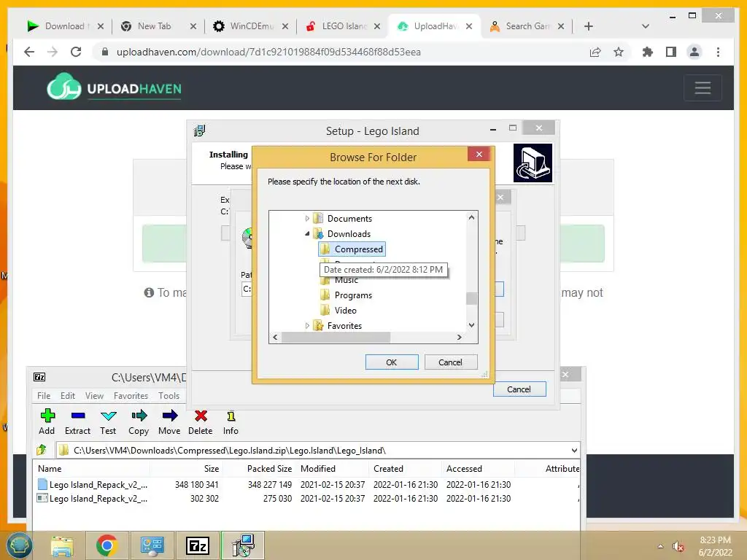Run the 7-Zip Test tool
Viewport: 747px width, 560px height.
pos(108,421)
